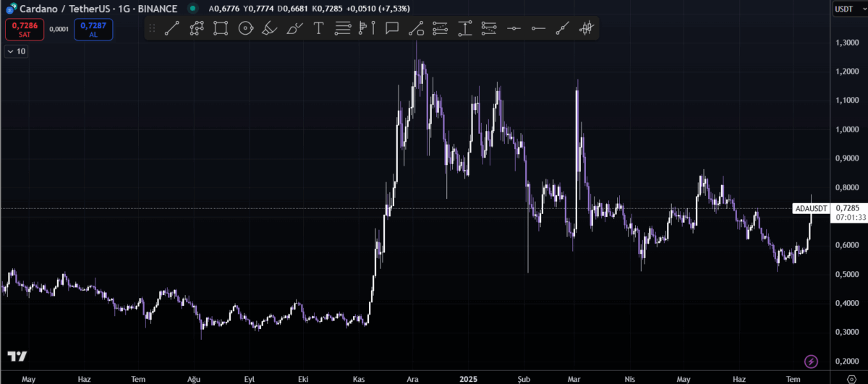Click the Şub month label on time axis

coord(524,378)
